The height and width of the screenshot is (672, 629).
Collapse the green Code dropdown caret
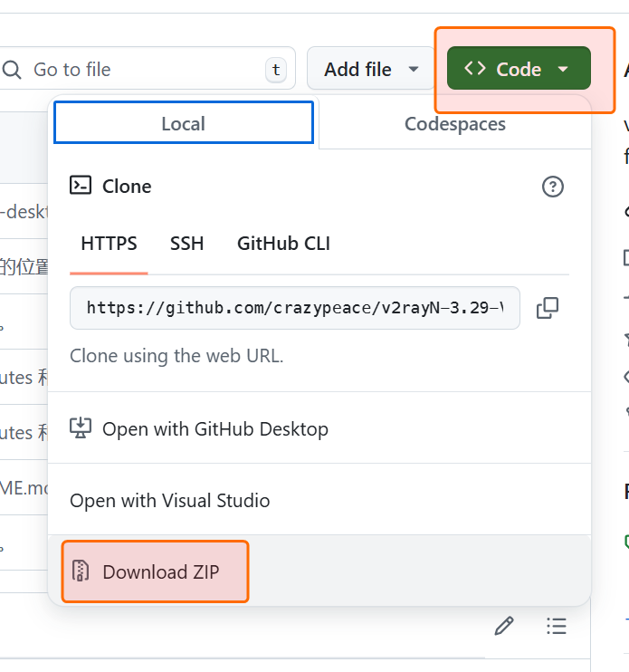tap(563, 69)
